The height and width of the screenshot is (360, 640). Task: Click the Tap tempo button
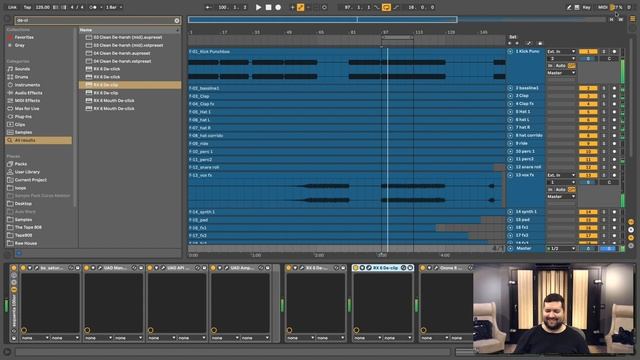(27, 7)
